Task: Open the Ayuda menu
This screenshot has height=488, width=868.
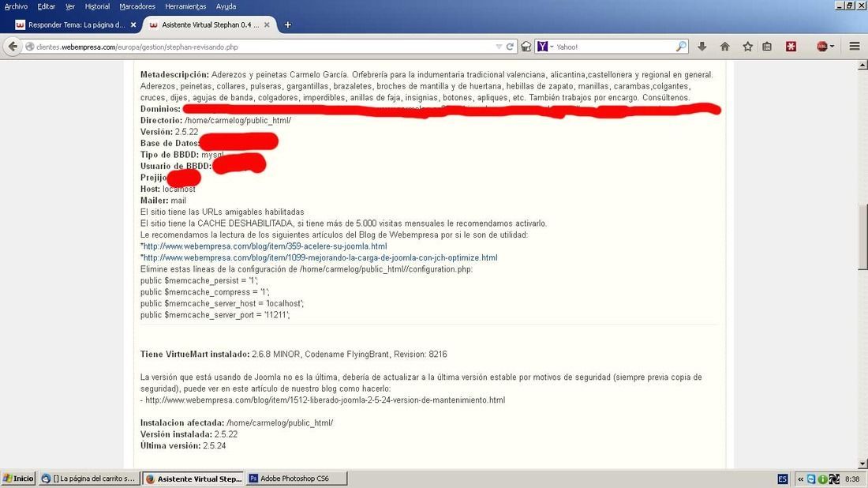Action: point(226,6)
